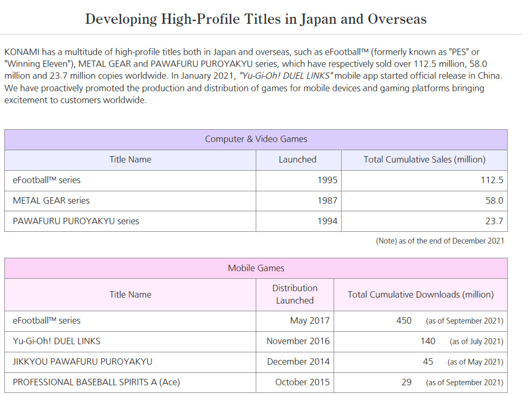Click 'Total Cumulative Sales (million)' column header

pos(424,159)
